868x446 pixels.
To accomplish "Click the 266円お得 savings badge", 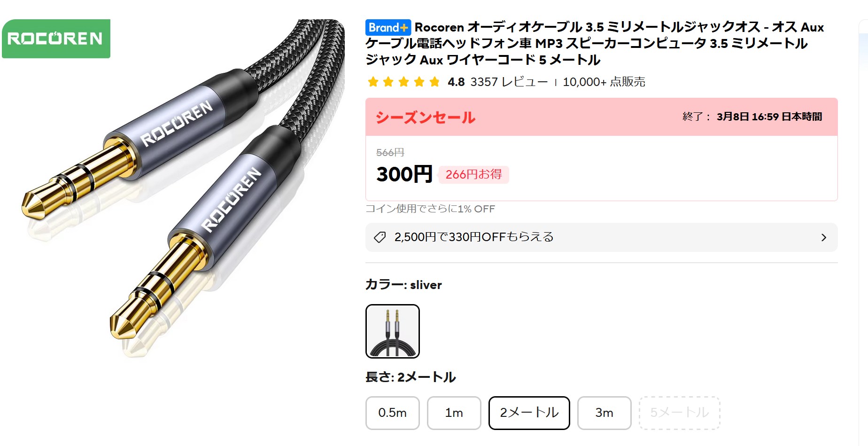I will click(x=473, y=174).
